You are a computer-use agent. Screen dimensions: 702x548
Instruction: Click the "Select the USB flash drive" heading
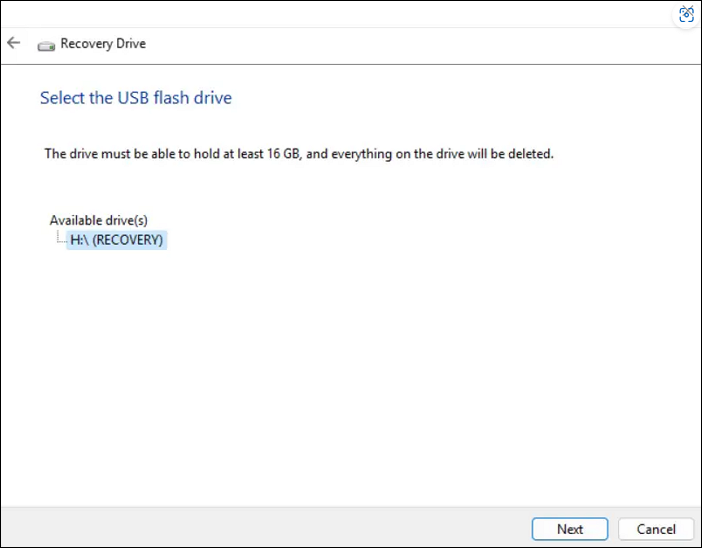point(136,98)
